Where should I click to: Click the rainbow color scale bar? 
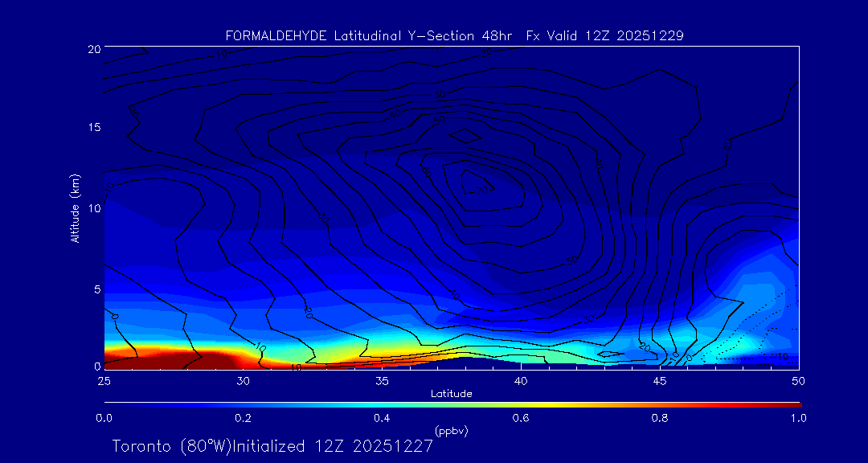pyautogui.click(x=452, y=405)
